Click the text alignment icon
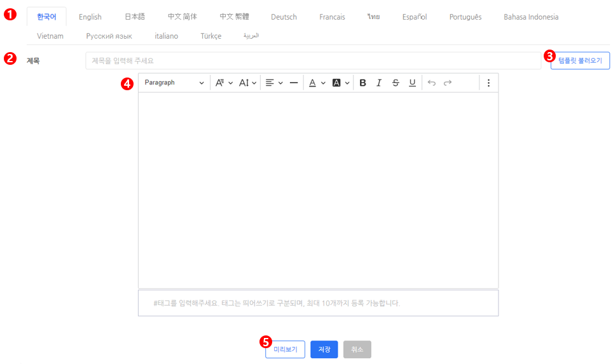The image size is (613, 364). pyautogui.click(x=270, y=83)
